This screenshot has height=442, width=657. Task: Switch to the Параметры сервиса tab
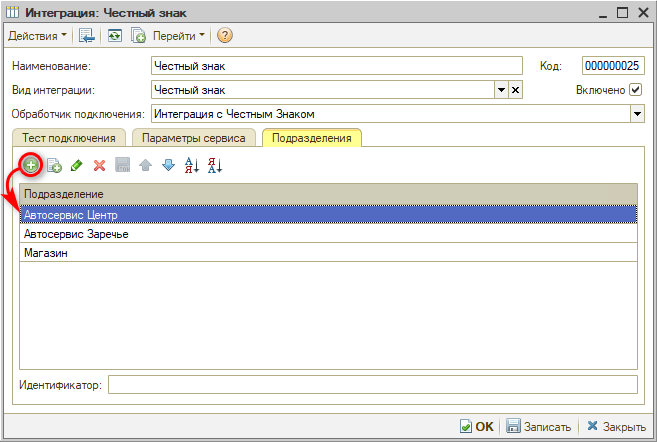[194, 138]
